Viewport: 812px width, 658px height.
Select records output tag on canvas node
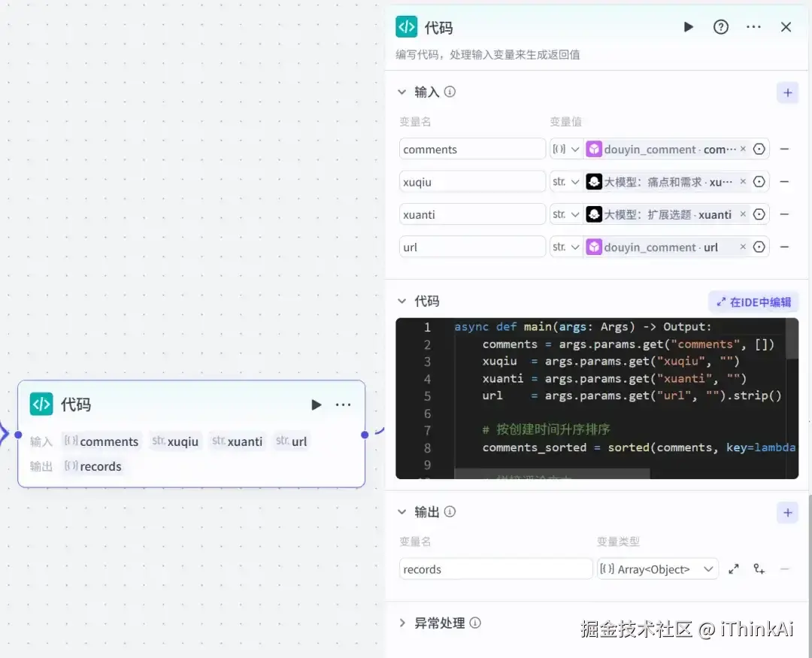point(93,466)
